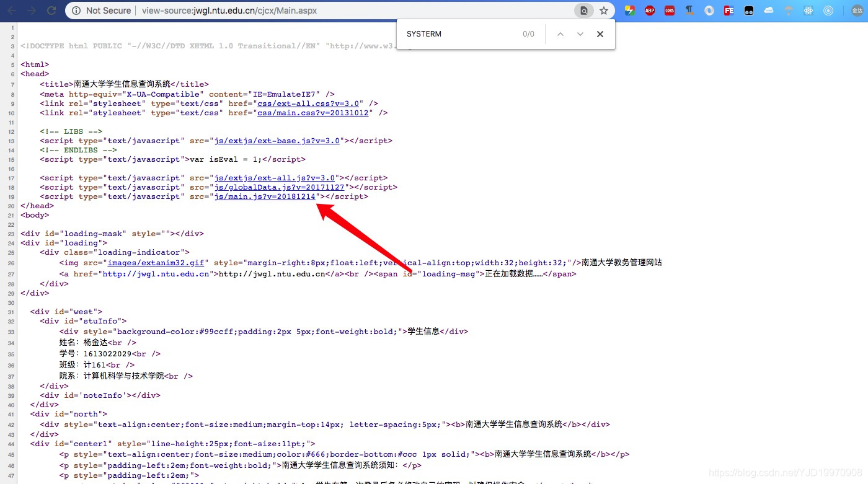This screenshot has width=868, height=484.
Task: Click the ENDLIBS comment line
Action: (x=78, y=150)
